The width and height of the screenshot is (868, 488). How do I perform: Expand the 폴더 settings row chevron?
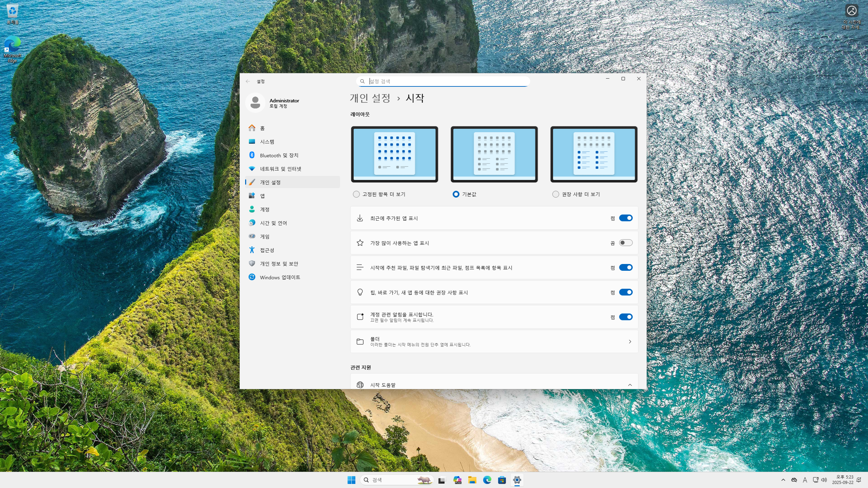(x=630, y=342)
